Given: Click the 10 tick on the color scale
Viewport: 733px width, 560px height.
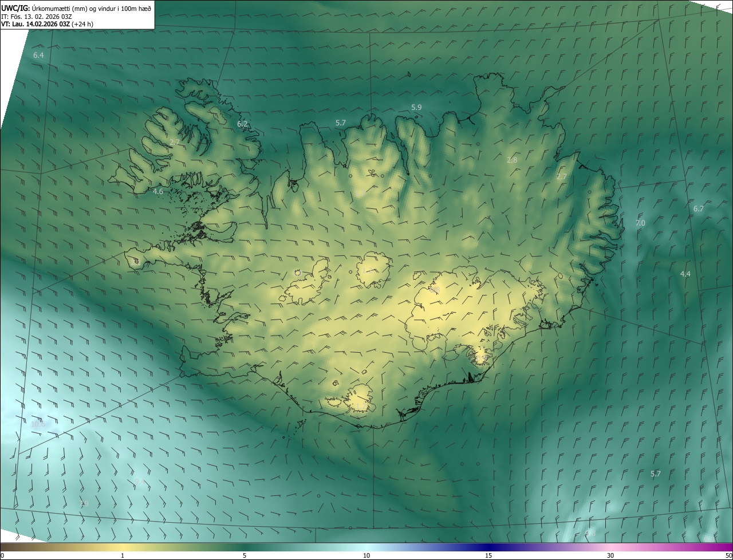Looking at the screenshot, I should pyautogui.click(x=366, y=555).
